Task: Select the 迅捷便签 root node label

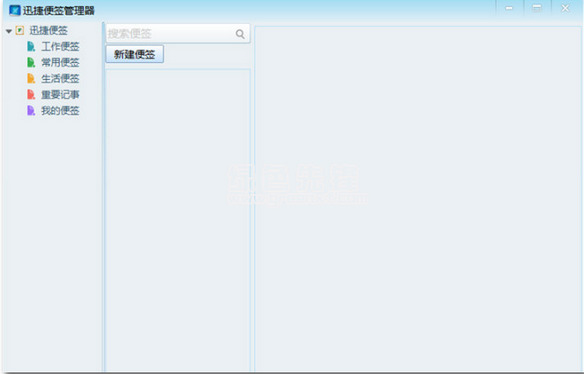Action: (x=48, y=31)
